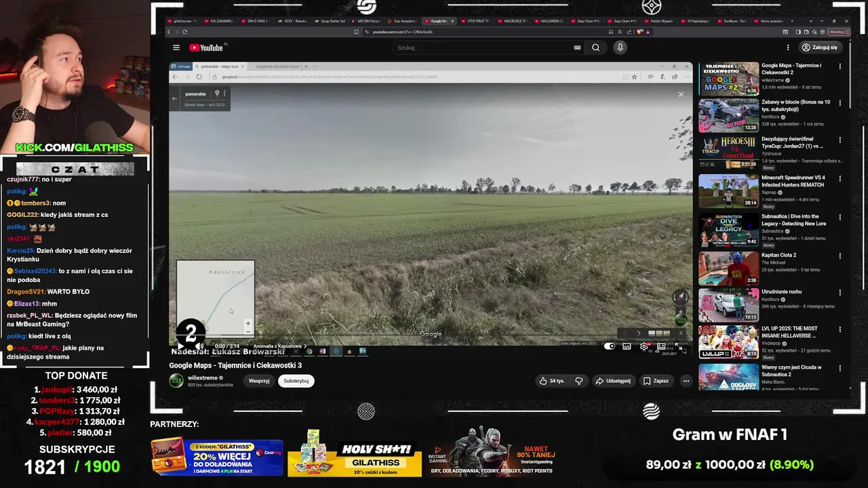
Task: Switch to the SPACE KING browser tab
Action: pyautogui.click(x=255, y=21)
